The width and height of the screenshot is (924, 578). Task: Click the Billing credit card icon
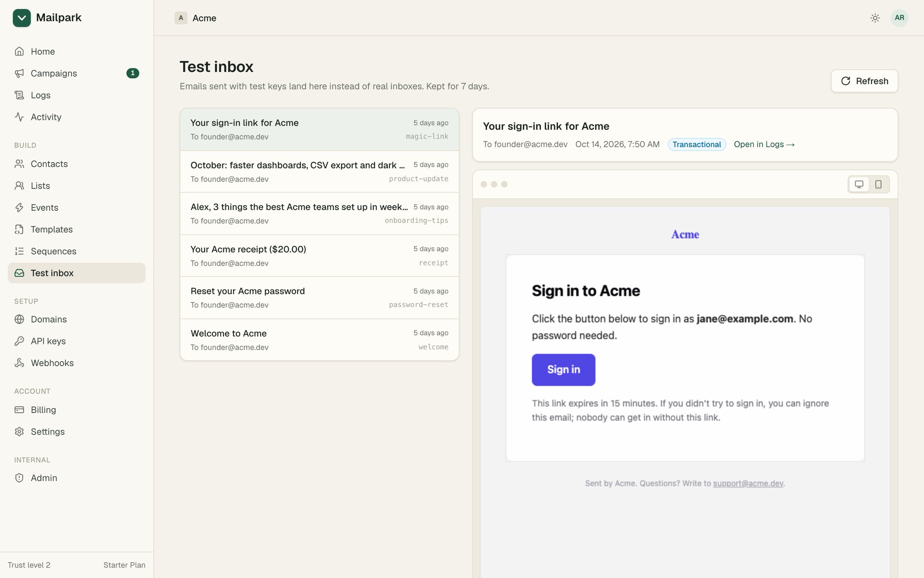[x=19, y=410]
